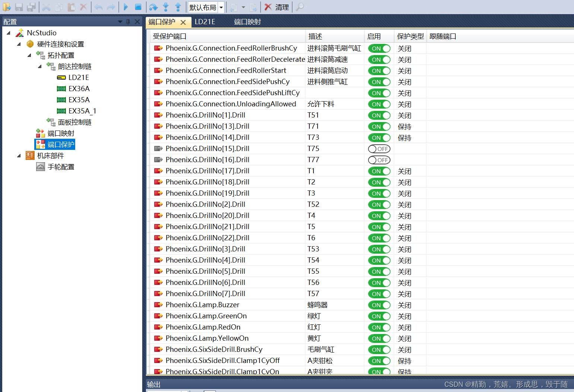Viewport: 574px width, 392px height.
Task: Click the blue stop square icon
Action: tap(138, 7)
